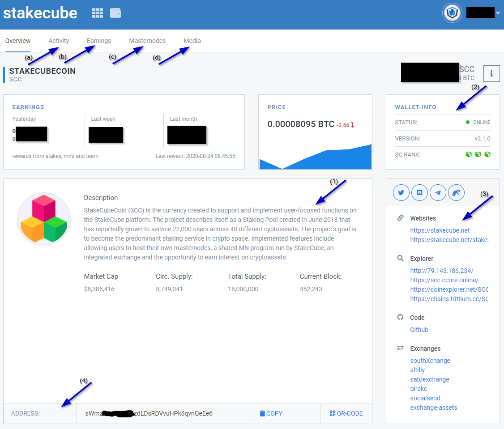Switch to the Overview tab

[x=17, y=41]
